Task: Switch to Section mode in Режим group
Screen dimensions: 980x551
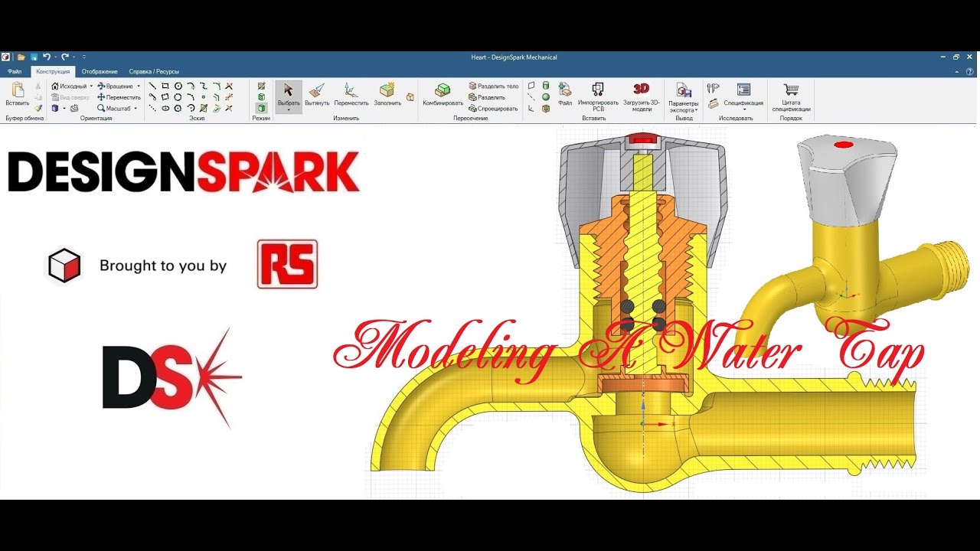Action: click(x=262, y=97)
